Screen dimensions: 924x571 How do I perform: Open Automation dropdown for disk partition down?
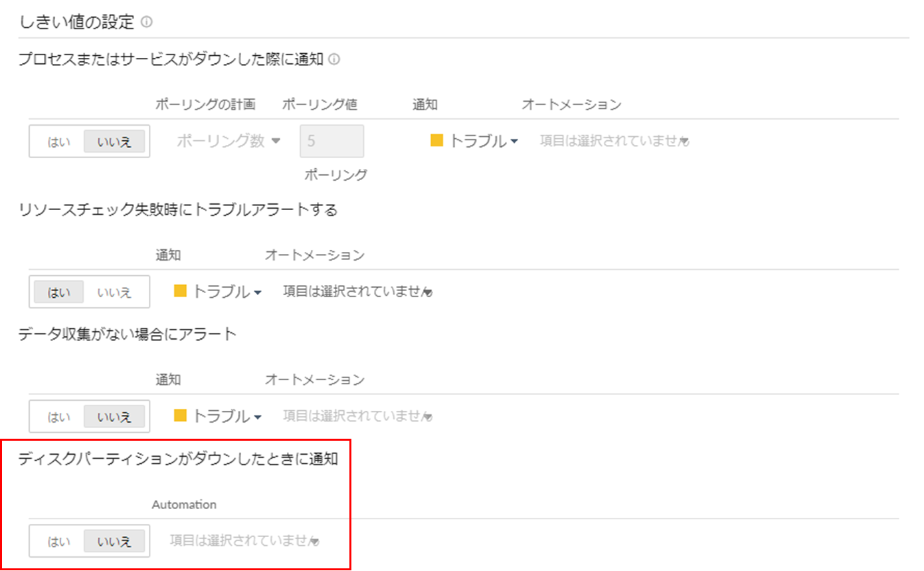pyautogui.click(x=244, y=541)
